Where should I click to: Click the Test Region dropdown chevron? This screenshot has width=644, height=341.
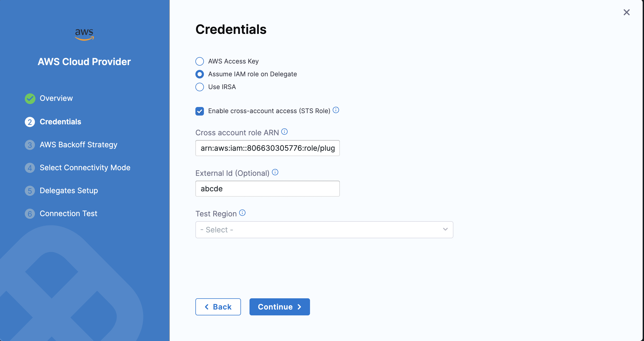coord(445,229)
